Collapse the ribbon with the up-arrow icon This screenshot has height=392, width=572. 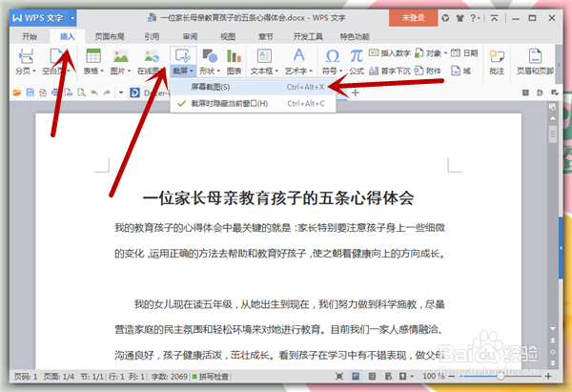[x=494, y=17]
